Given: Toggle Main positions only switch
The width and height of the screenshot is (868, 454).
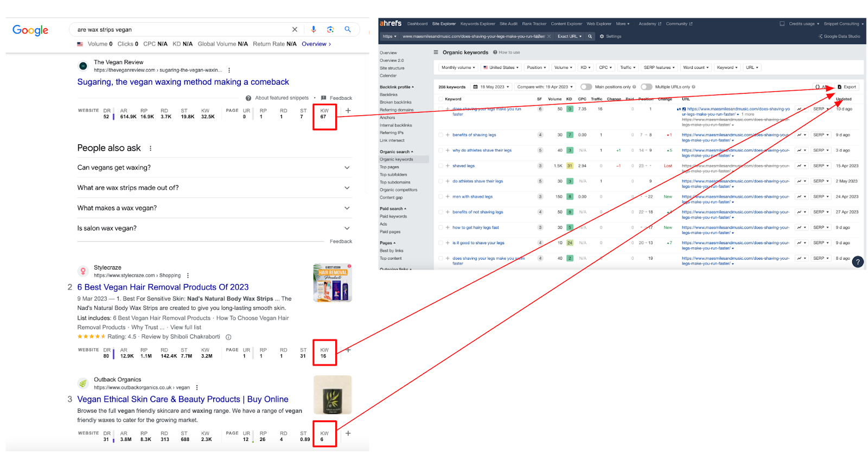Looking at the screenshot, I should [x=586, y=87].
